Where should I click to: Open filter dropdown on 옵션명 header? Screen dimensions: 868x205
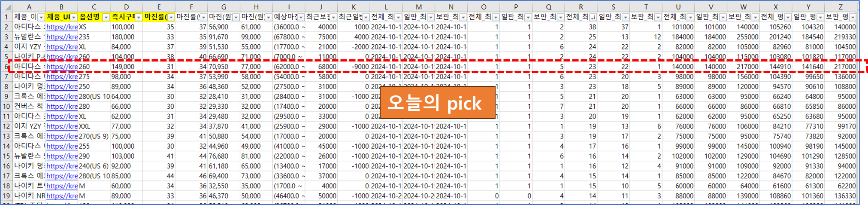pyautogui.click(x=106, y=17)
